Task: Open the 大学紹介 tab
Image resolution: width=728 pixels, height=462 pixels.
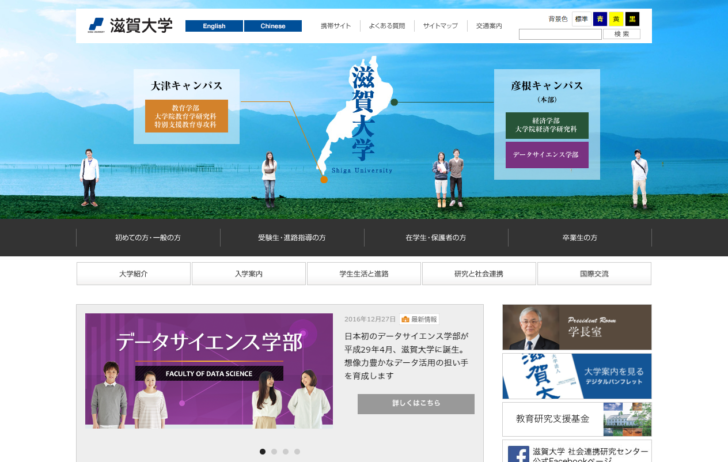Action: (133, 273)
